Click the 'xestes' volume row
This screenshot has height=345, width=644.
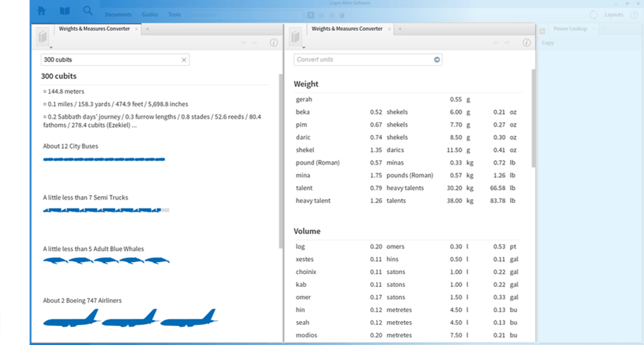pos(408,260)
